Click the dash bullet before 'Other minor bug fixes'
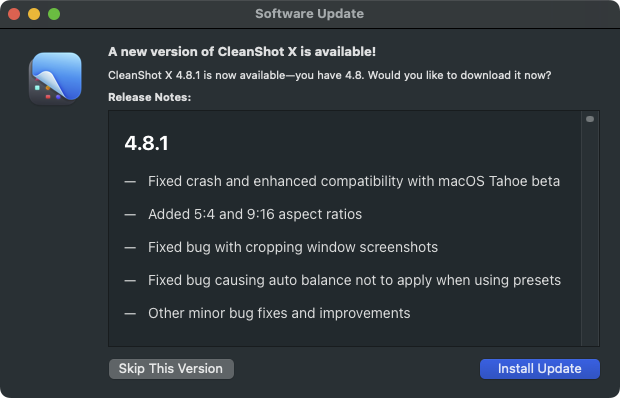Viewport: 620px width, 398px height. click(x=130, y=314)
